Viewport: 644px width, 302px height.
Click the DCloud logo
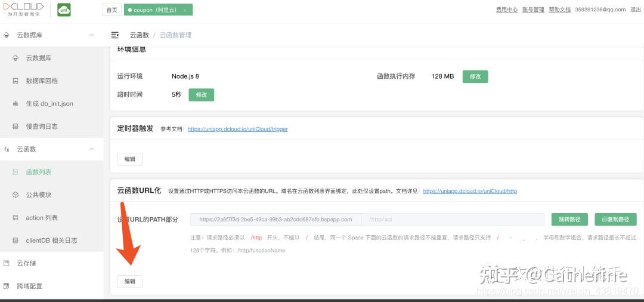(23, 10)
